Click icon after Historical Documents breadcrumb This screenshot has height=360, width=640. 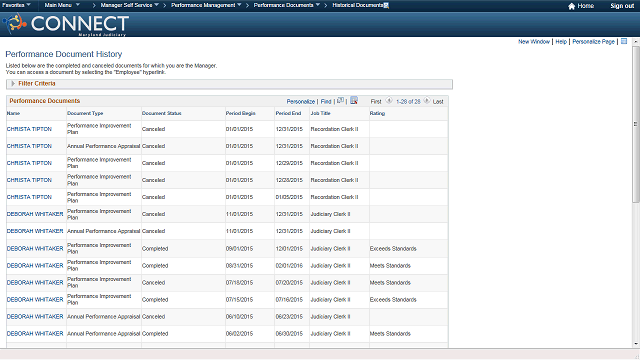pyautogui.click(x=386, y=5)
